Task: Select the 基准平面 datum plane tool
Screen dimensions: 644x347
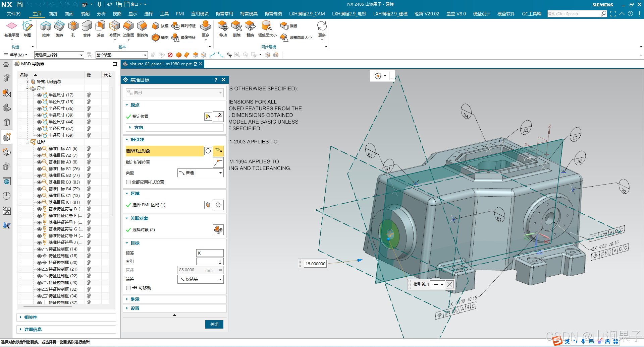Action: 12,29
